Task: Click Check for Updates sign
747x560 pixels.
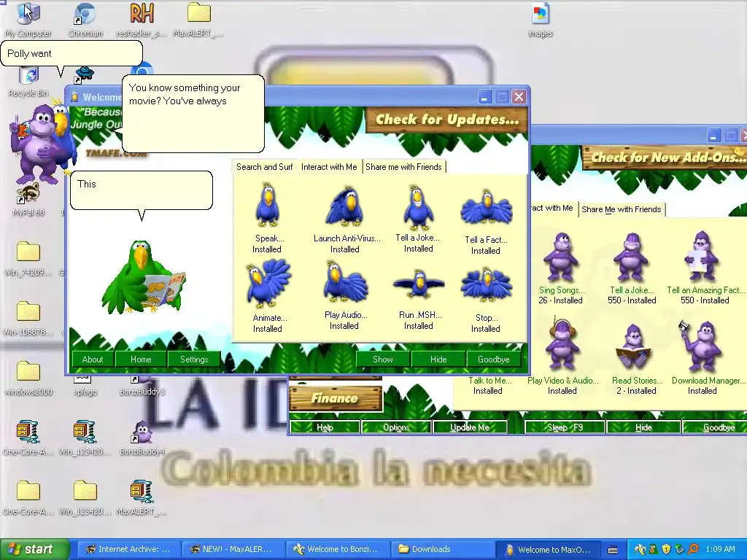Action: point(447,120)
